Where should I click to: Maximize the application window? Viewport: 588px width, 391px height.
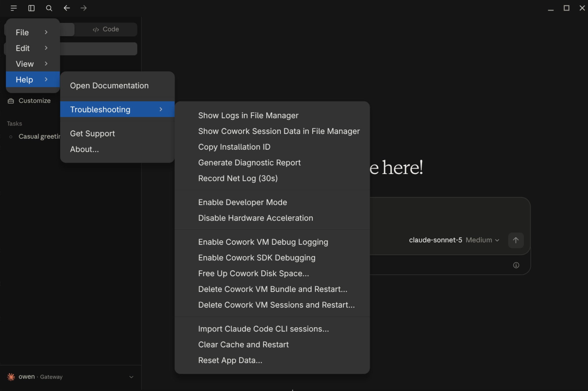567,8
